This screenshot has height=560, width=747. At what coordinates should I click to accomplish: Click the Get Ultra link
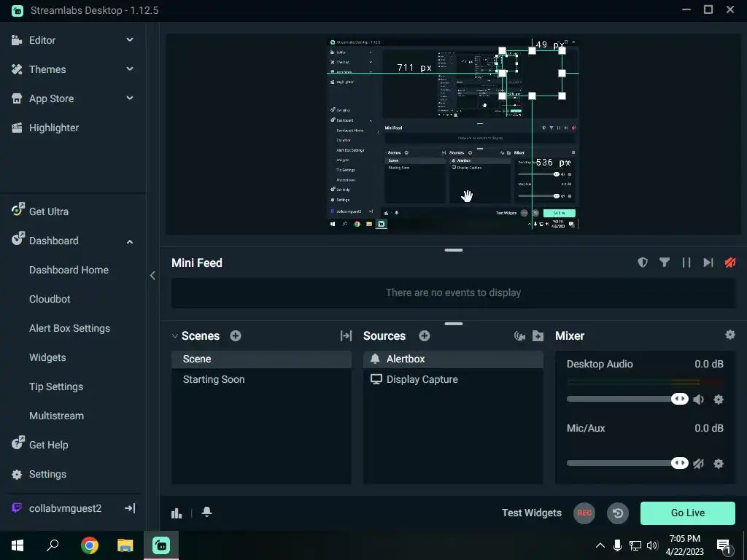coord(49,211)
